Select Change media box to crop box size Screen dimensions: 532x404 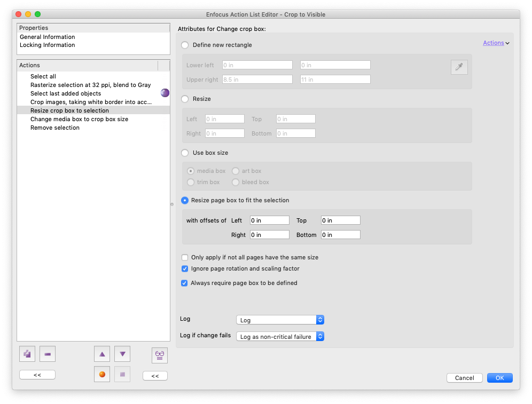(79, 119)
